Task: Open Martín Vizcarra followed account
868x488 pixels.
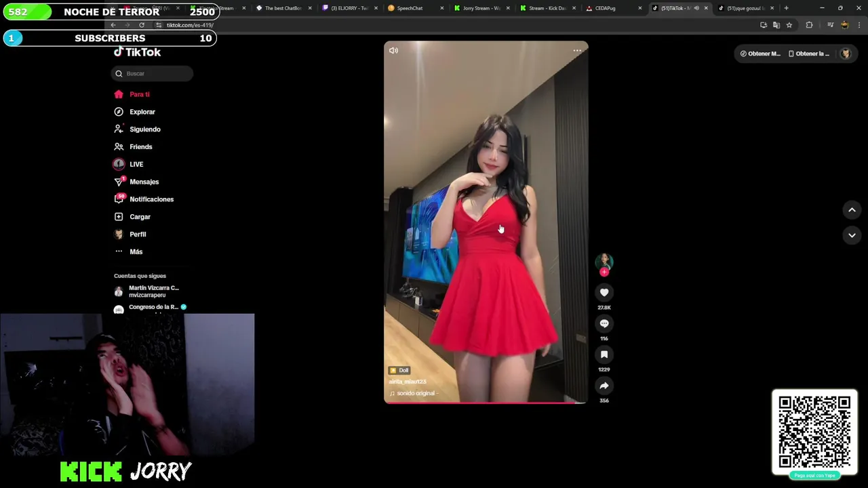Action: (x=147, y=291)
